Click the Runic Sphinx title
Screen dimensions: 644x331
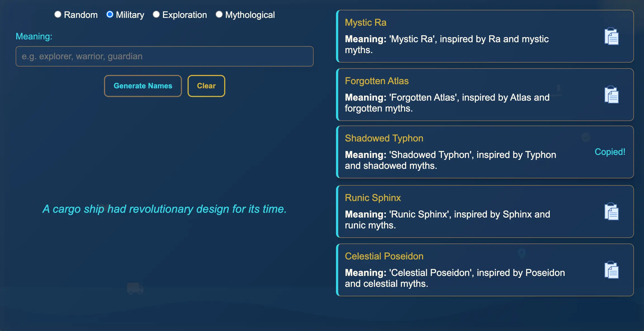[373, 198]
